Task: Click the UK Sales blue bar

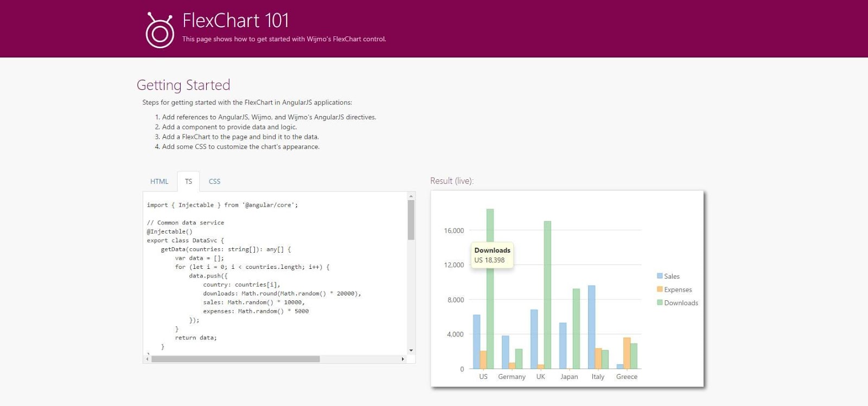Action: click(x=534, y=339)
